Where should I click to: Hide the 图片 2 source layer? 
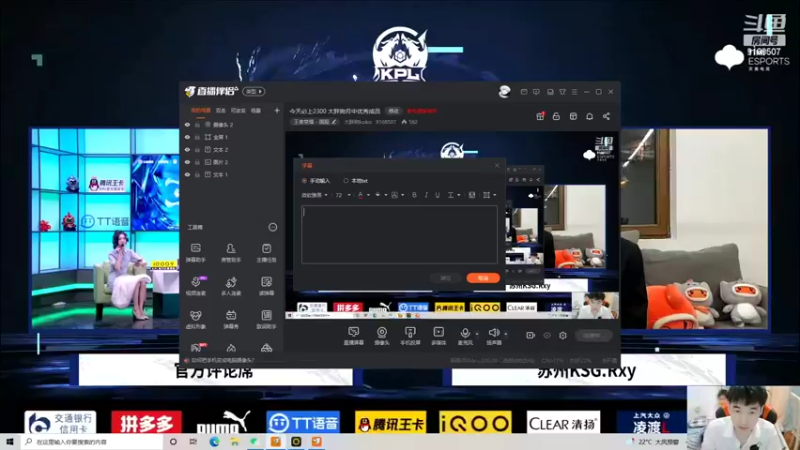[187, 162]
